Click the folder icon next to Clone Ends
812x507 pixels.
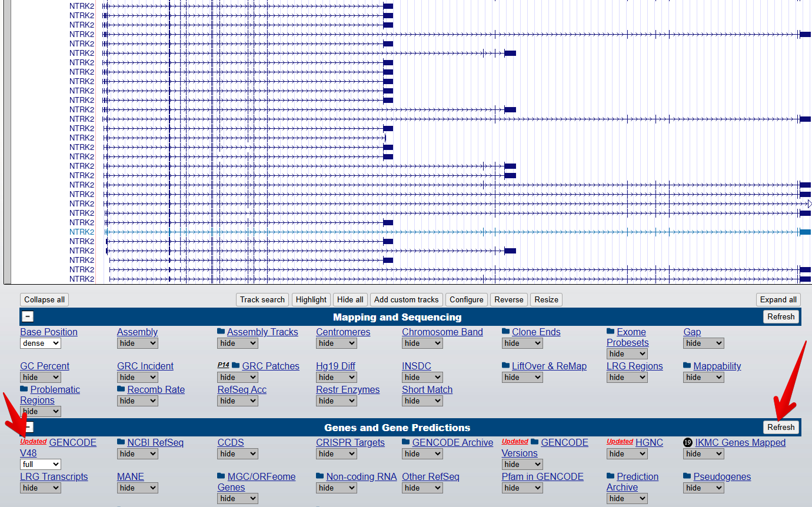tap(506, 332)
